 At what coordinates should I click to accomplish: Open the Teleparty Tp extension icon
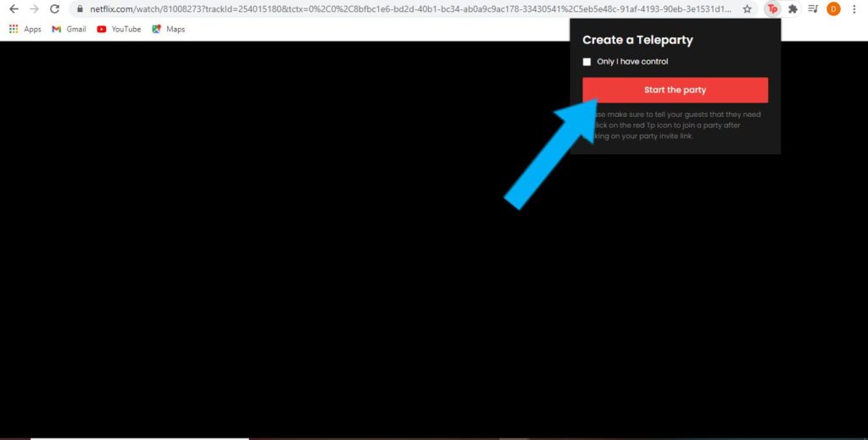[772, 8]
